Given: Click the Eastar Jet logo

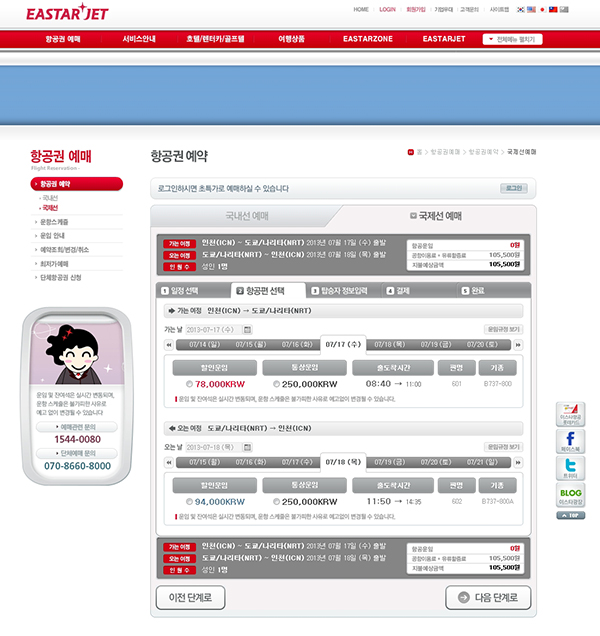Looking at the screenshot, I should (x=67, y=13).
